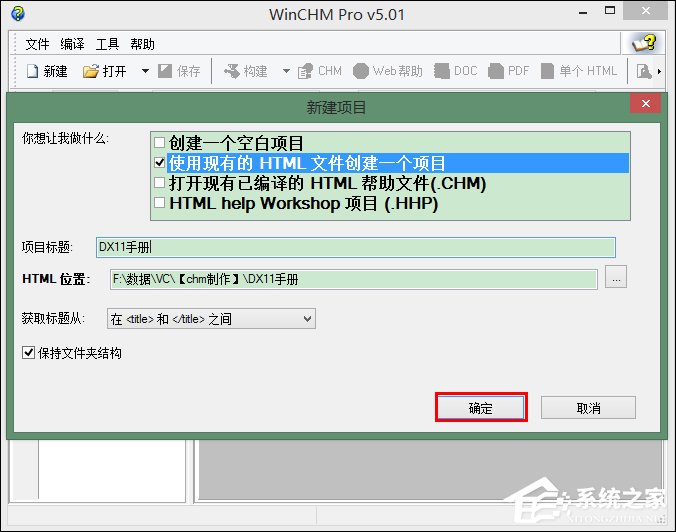This screenshot has width=676, height=532.
Task: Click the help book icon with question mark
Action: point(644,43)
